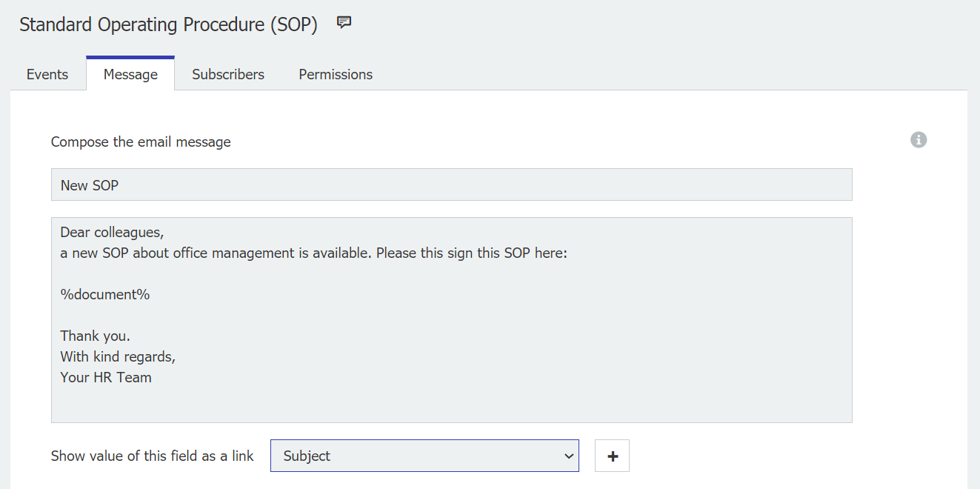Click the 'New SOP' subject input field
The width and height of the screenshot is (980, 489).
451,184
